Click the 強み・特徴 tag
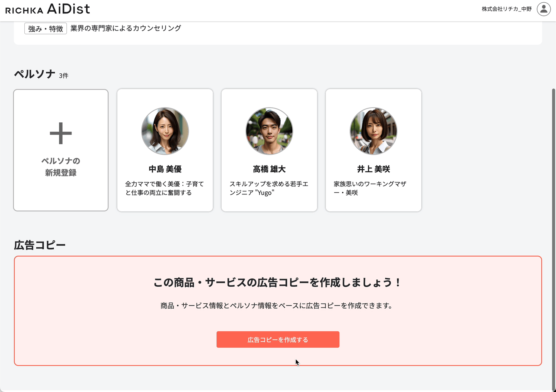This screenshot has width=556, height=392. pyautogui.click(x=46, y=29)
